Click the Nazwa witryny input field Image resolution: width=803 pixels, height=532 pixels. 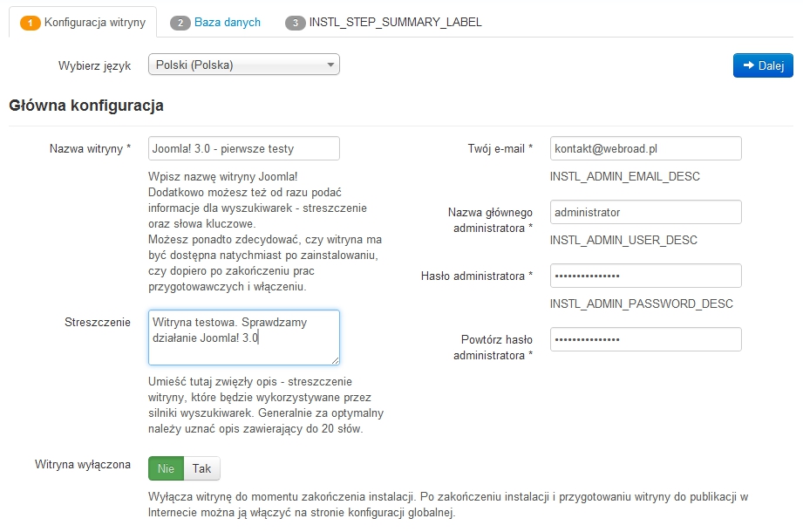243,148
